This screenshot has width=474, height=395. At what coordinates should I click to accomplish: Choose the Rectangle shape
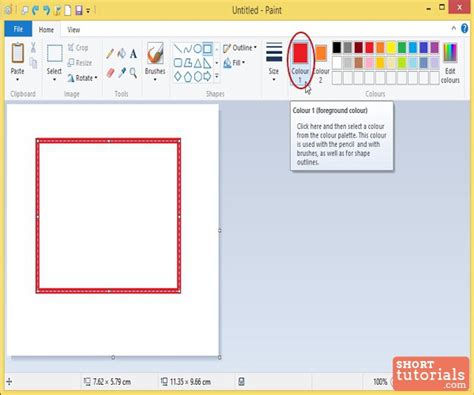pyautogui.click(x=207, y=49)
